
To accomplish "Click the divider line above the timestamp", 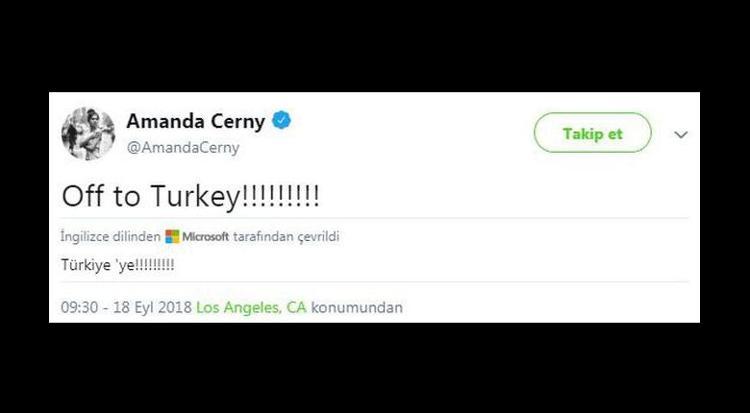I will coord(375,282).
